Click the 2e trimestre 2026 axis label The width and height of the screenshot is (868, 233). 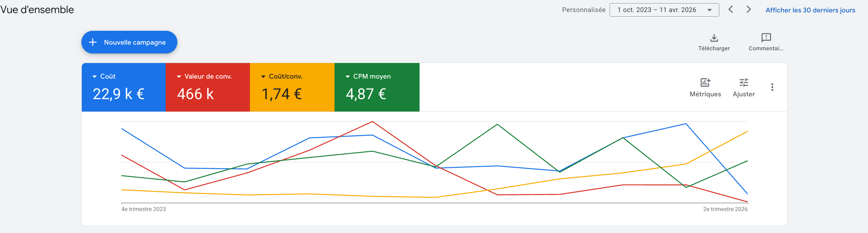725,209
